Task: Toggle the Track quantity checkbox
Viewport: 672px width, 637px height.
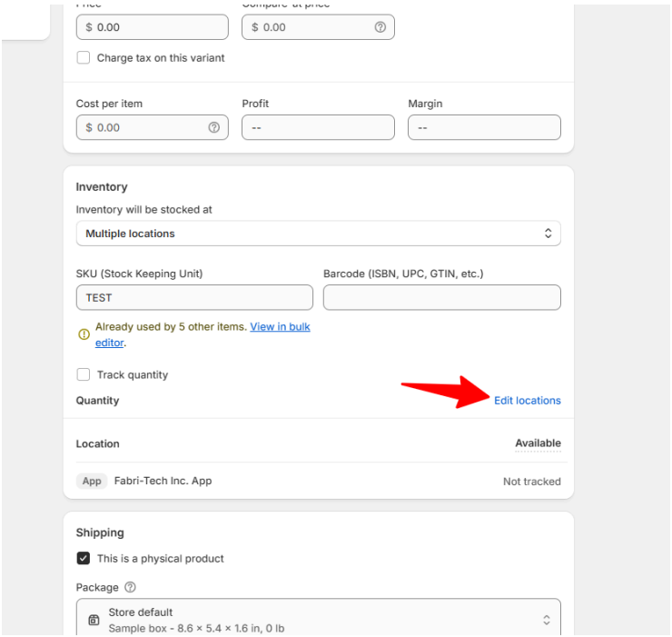Action: [x=84, y=374]
